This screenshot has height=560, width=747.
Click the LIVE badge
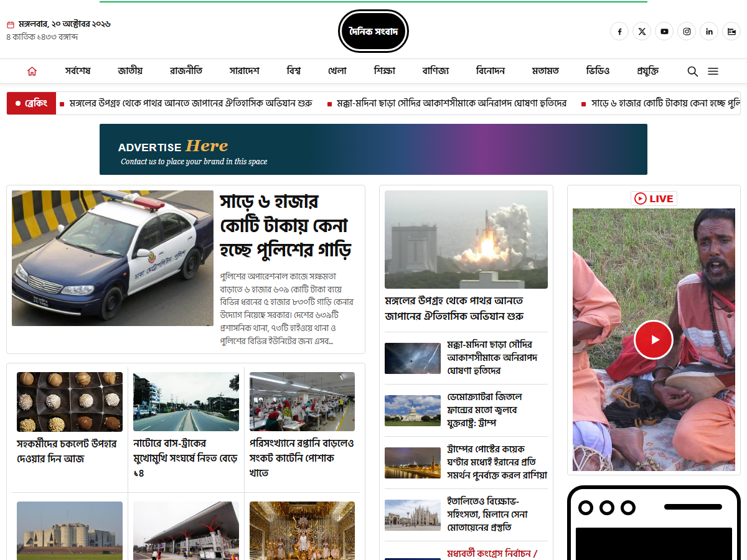(x=654, y=198)
